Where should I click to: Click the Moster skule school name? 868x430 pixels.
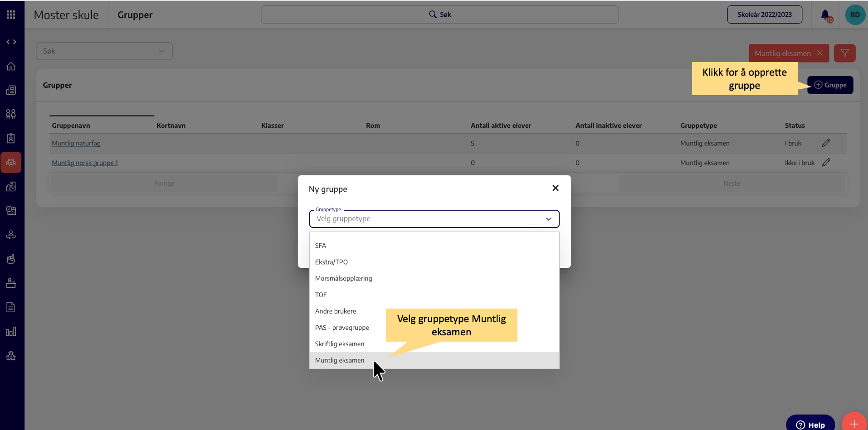[x=66, y=15]
